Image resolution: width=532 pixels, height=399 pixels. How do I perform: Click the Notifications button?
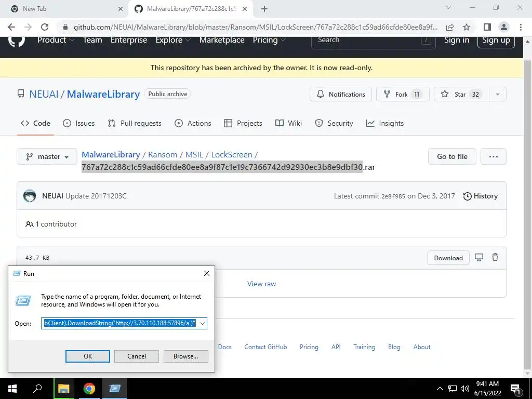(x=341, y=95)
